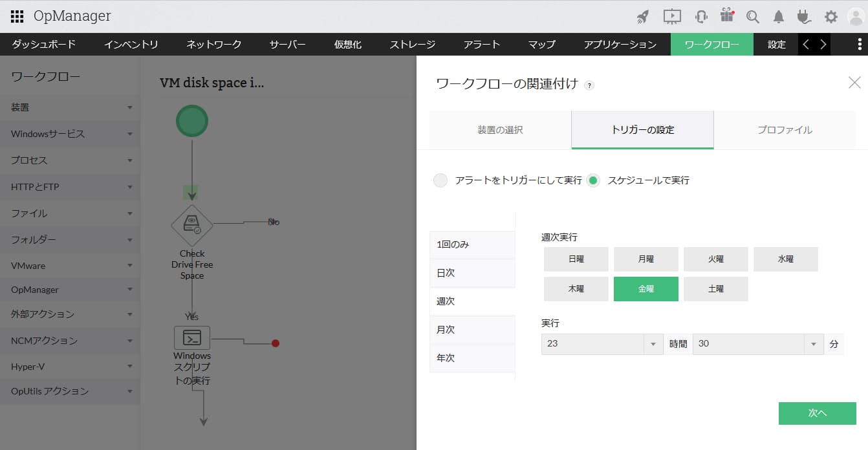Expand the NCMアクション category
The image size is (868, 450).
(70, 341)
